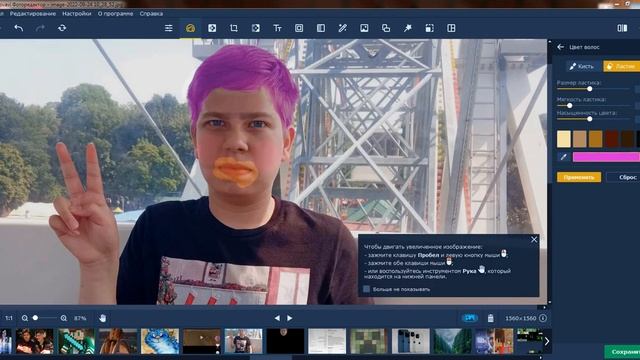The image size is (640, 360).
Task: Select the highlighted retouching tool icon
Action: click(x=190, y=28)
